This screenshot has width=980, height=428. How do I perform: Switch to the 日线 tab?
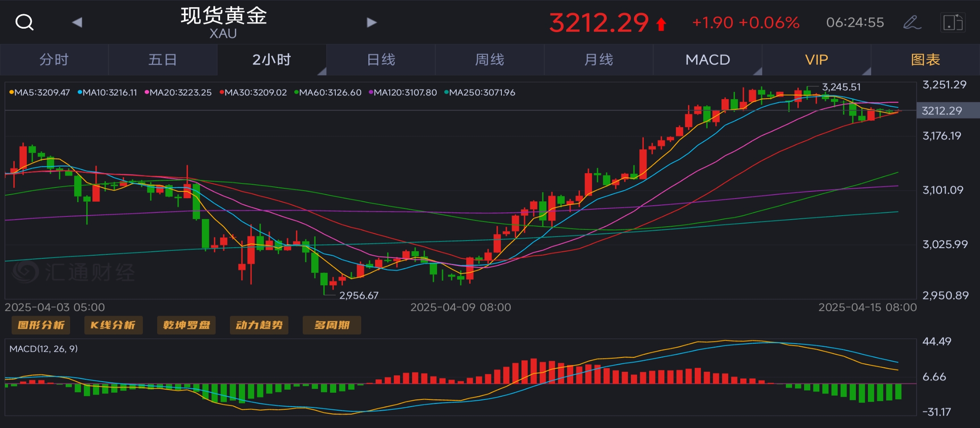381,60
